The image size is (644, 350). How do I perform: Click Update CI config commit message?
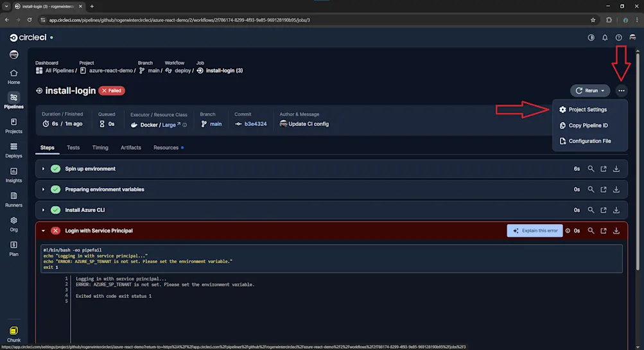(308, 124)
